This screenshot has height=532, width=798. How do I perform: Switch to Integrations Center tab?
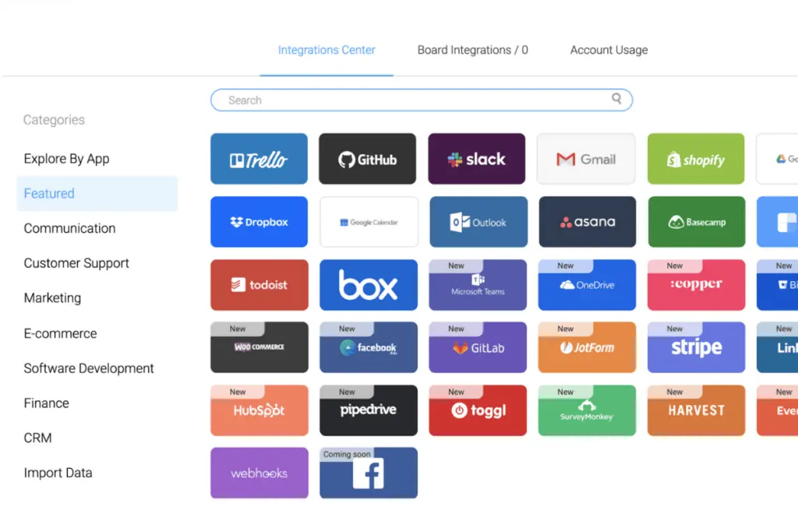pos(327,50)
